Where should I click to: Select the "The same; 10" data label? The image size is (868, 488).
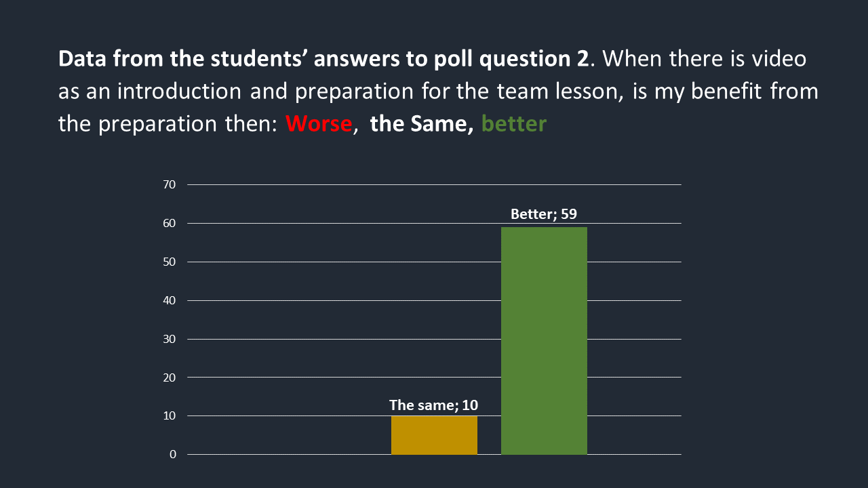[434, 405]
